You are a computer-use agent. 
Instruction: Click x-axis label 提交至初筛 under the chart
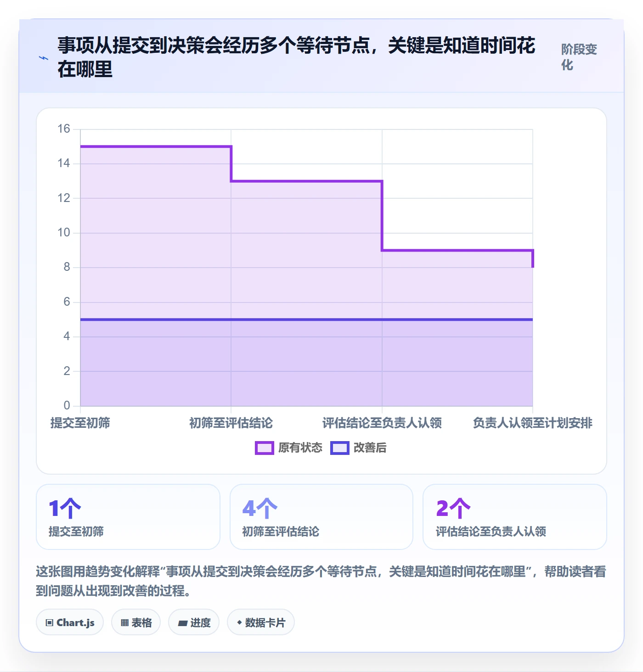[x=80, y=423]
